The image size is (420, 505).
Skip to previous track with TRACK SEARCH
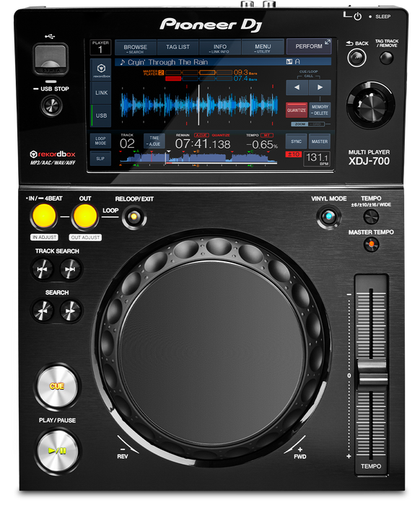coord(43,269)
